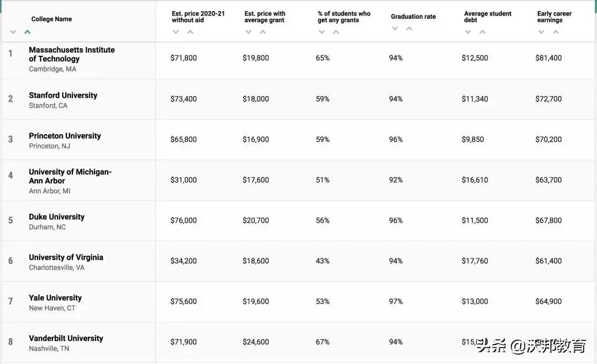Sort % of students who get grants descending
This screenshot has height=364, width=597.
[322, 32]
